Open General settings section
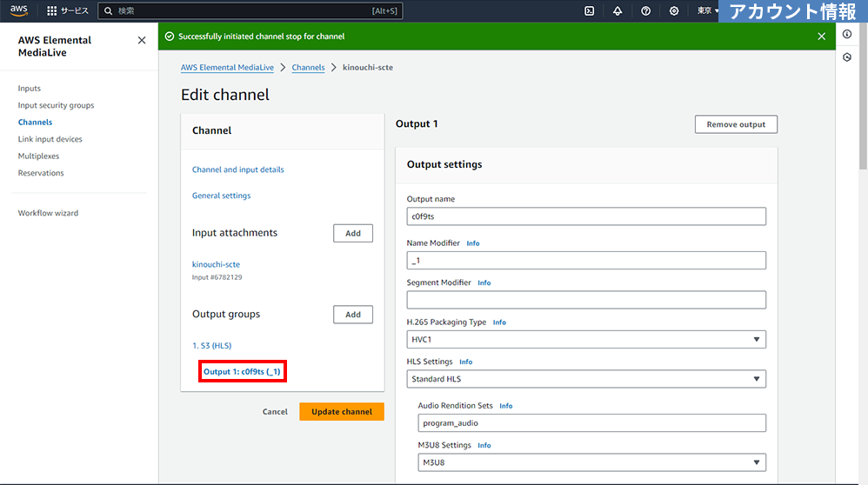Screen dimensions: 868x485 222,196
